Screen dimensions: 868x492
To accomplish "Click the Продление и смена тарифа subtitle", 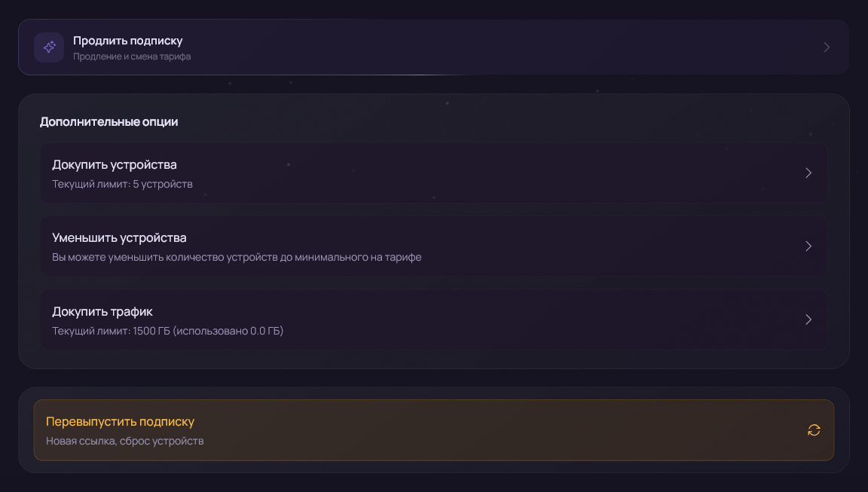I will click(132, 57).
